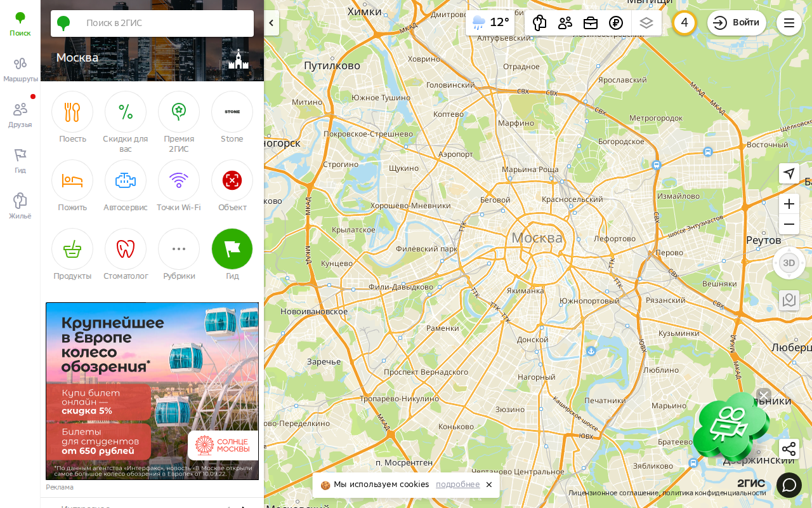Image resolution: width=812 pixels, height=508 pixels.
Task: Open the hamburger main menu
Action: tap(789, 23)
